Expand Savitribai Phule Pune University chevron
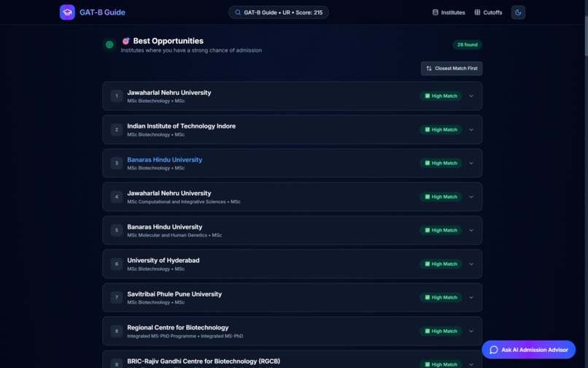 pos(471,297)
